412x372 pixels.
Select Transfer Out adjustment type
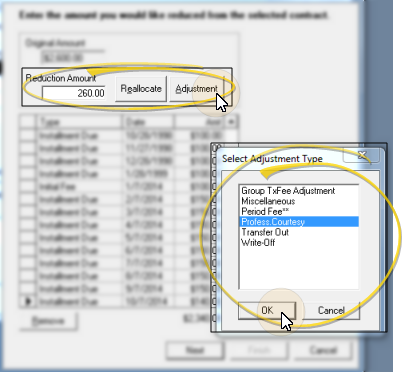pos(299,232)
